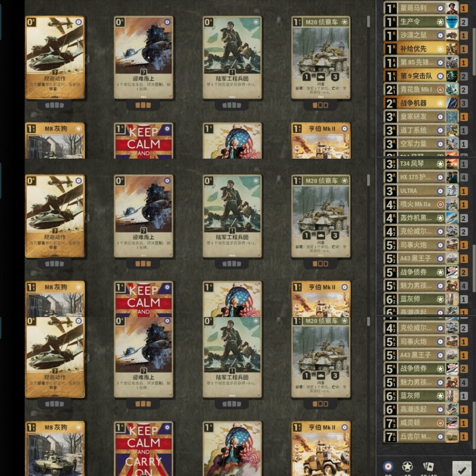
Task: Open the 生产令 card art thumbnail
Action: (452, 22)
